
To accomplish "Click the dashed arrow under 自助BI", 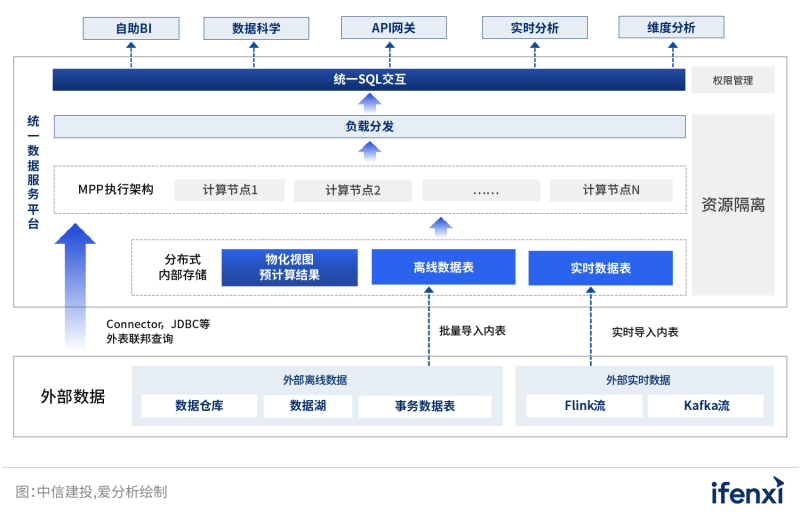I will click(x=131, y=54).
